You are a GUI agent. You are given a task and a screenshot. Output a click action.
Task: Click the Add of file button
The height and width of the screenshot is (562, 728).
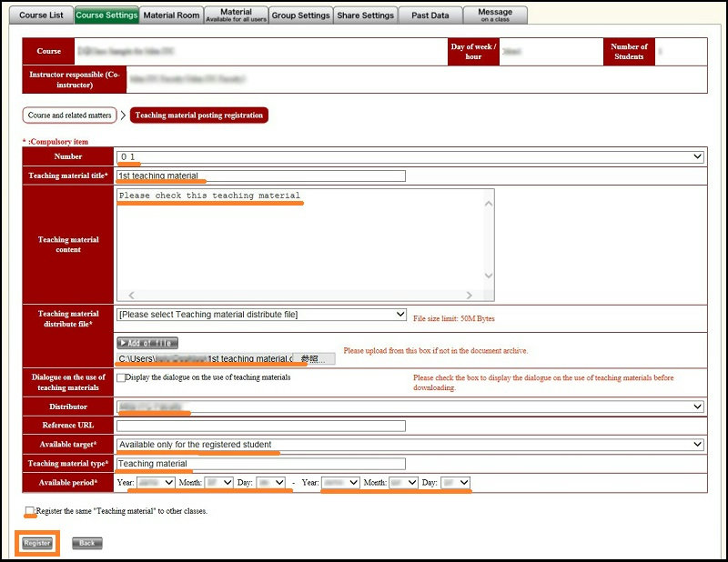click(147, 343)
